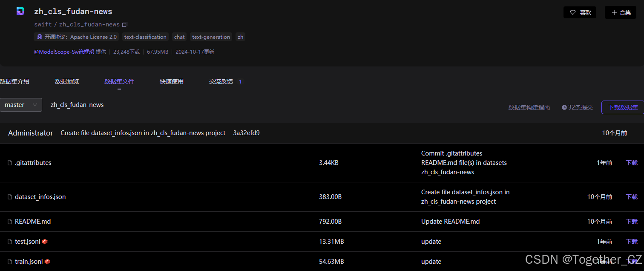
Task: Download the test.jsonl file
Action: 632,242
